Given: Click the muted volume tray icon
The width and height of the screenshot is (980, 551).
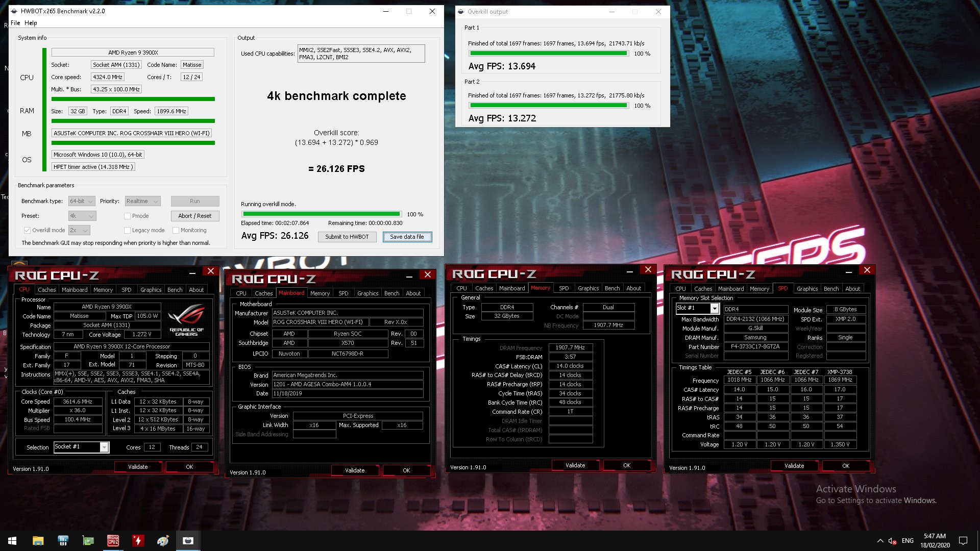Looking at the screenshot, I should pos(892,541).
